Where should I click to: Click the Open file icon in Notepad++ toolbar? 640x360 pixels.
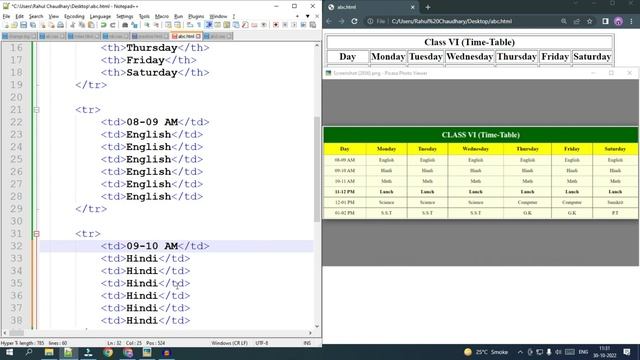pyautogui.click(x=15, y=25)
